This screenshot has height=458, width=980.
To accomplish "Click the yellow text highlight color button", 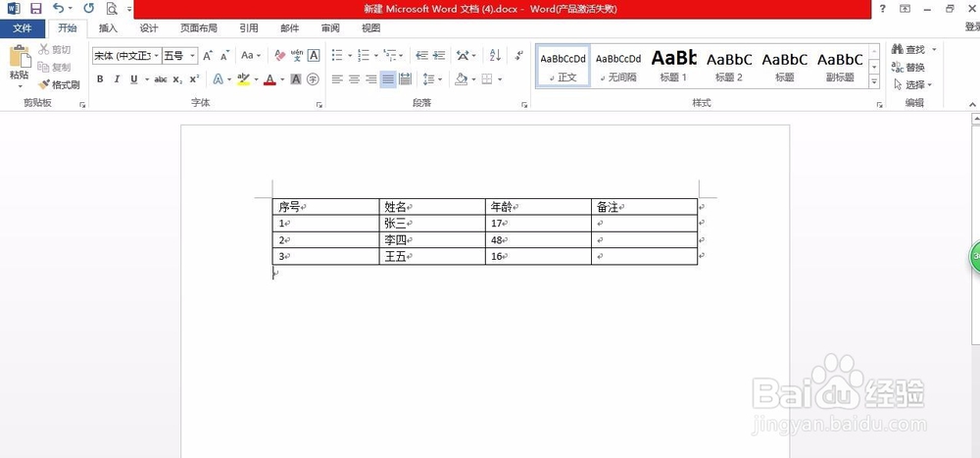I will click(244, 79).
